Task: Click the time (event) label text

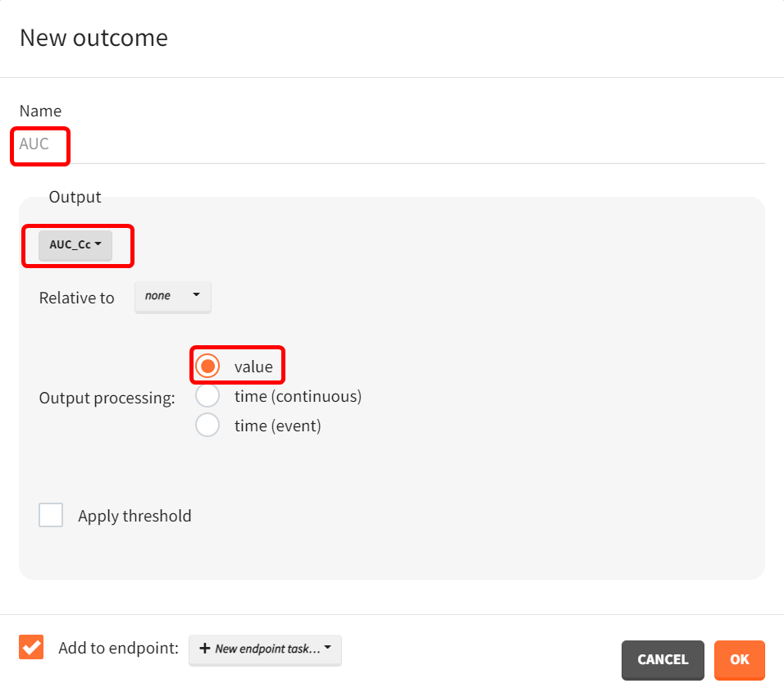Action: [x=277, y=426]
